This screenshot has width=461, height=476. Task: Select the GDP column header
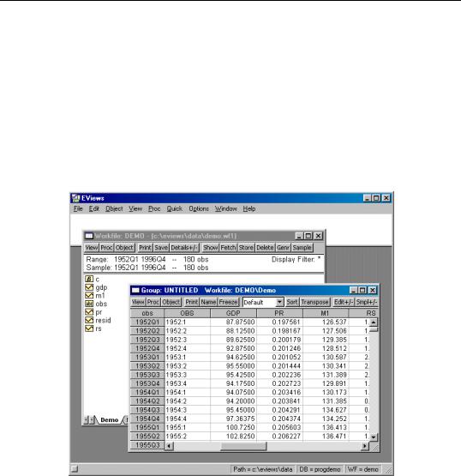coord(233,313)
